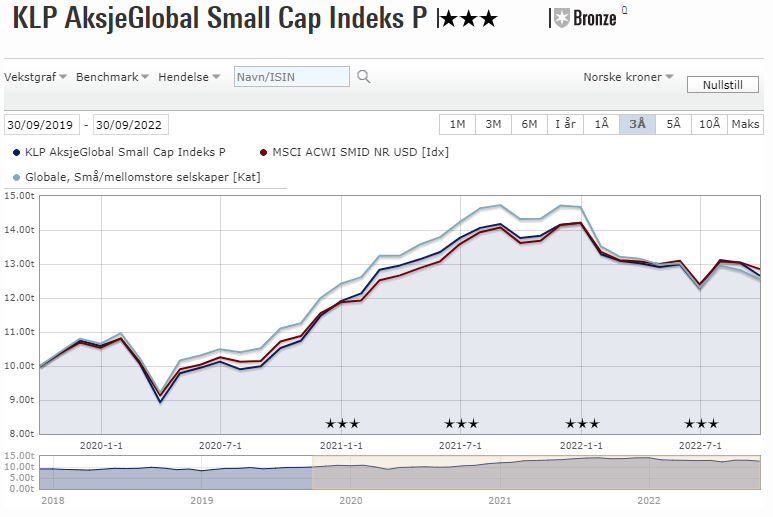The width and height of the screenshot is (773, 517).
Task: Open the Norske kroner currency dropdown
Action: point(628,77)
